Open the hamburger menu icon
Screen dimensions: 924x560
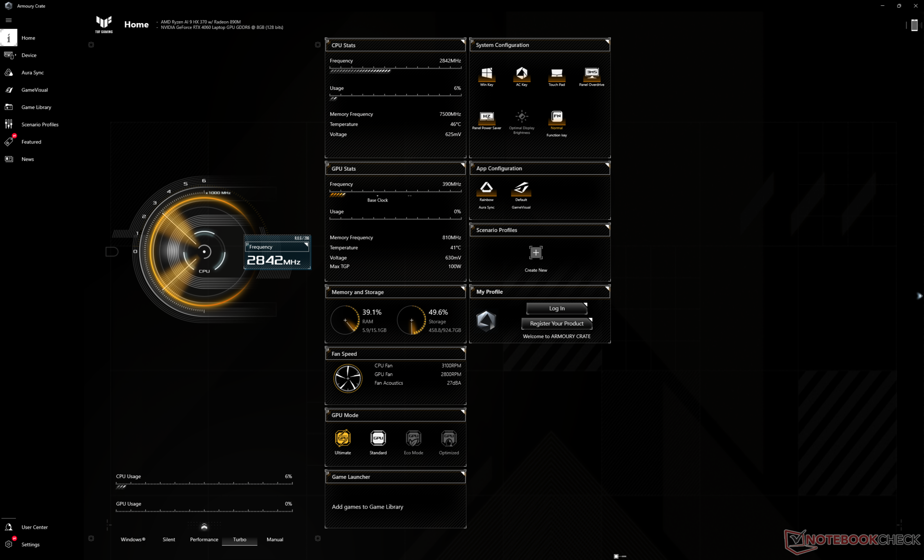click(9, 20)
